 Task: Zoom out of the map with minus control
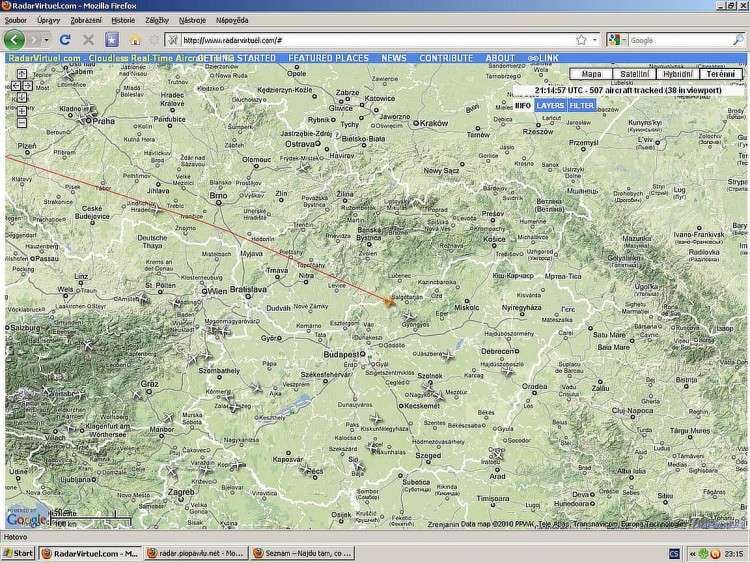pos(22,123)
